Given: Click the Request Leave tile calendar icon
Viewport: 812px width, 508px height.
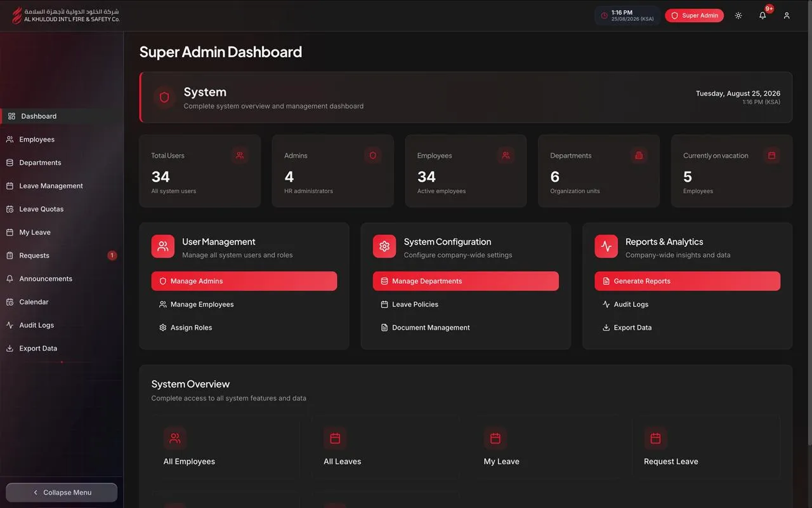Looking at the screenshot, I should pos(655,438).
